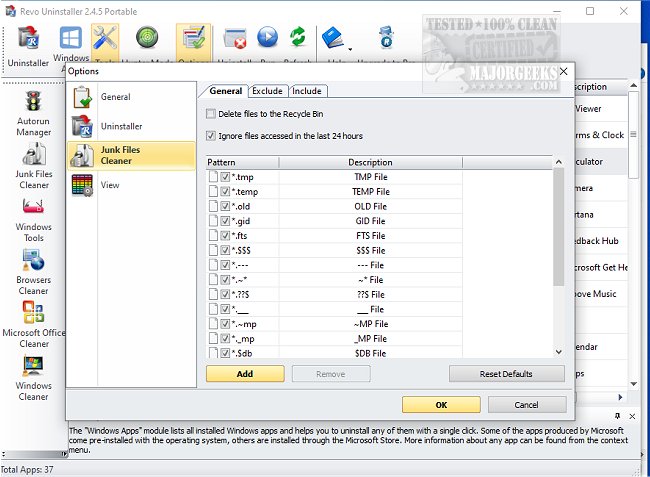
Task: Enable Delete files to the Recycle Bin
Action: tap(211, 114)
